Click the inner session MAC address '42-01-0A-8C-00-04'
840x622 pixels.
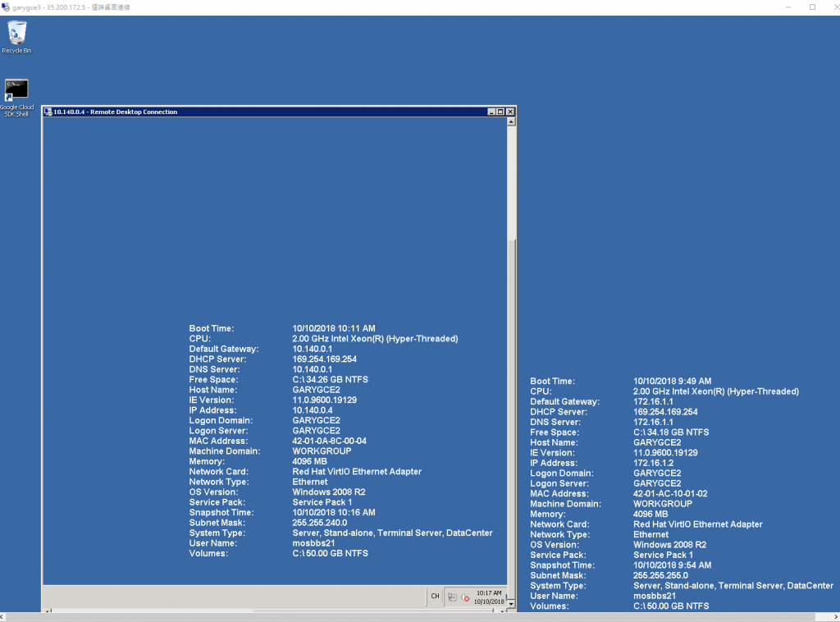[330, 441]
